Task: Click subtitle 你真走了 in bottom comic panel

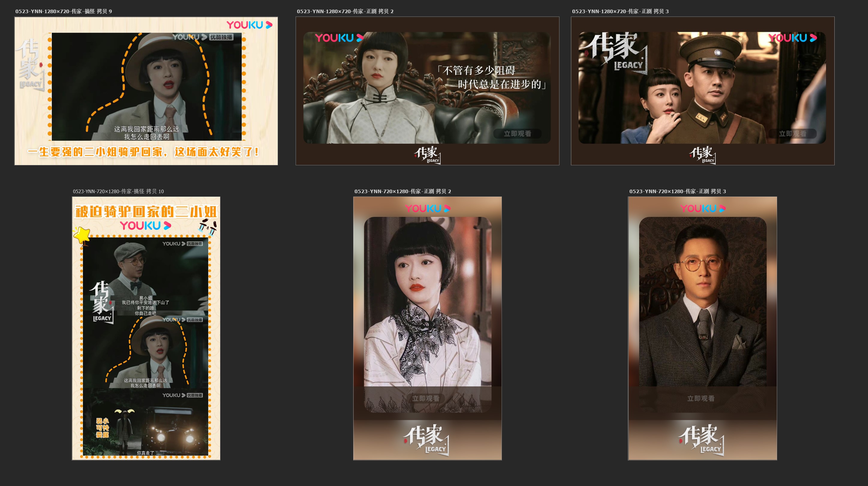Action: click(145, 453)
